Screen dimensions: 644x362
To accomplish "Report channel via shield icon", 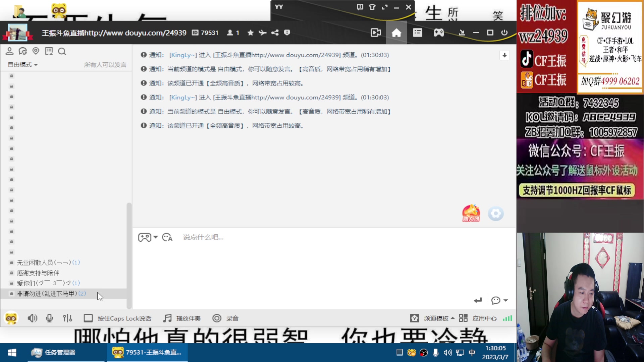I will pos(287,33).
